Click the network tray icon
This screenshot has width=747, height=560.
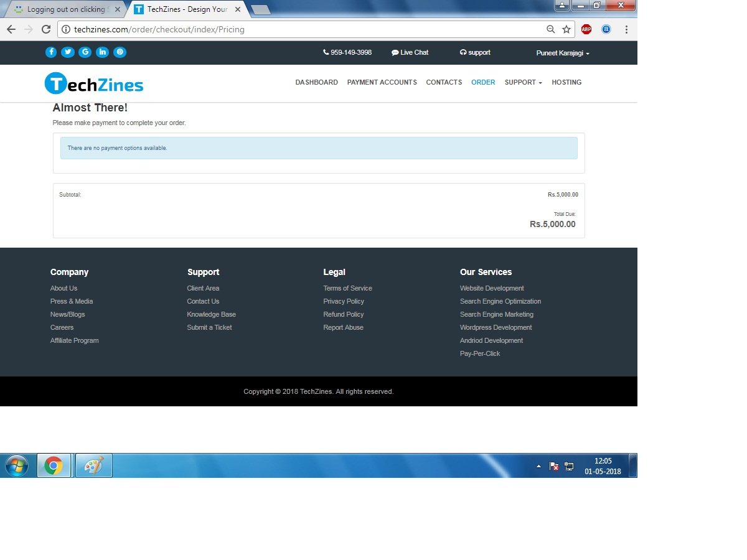(569, 466)
